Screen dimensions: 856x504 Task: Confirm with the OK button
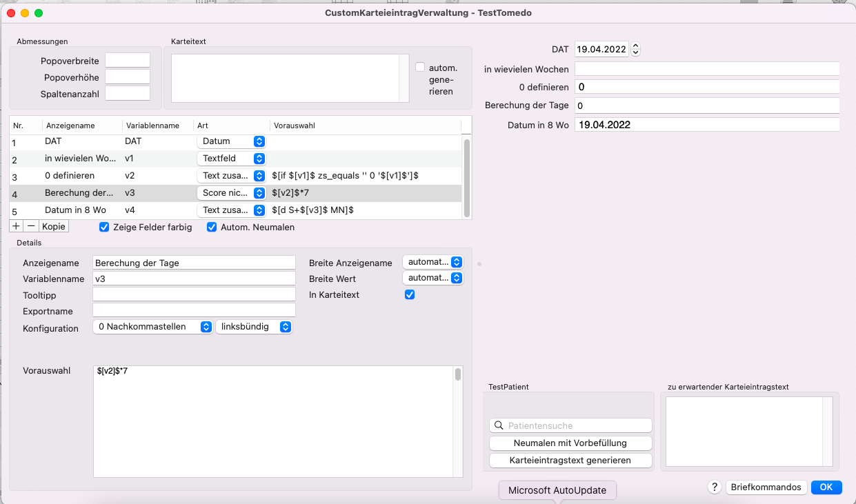click(826, 487)
